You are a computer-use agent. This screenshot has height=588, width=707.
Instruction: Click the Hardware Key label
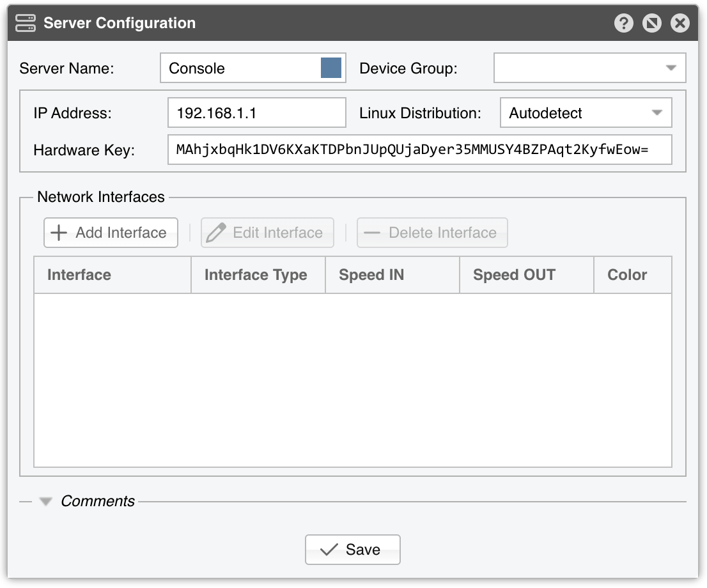(x=84, y=150)
